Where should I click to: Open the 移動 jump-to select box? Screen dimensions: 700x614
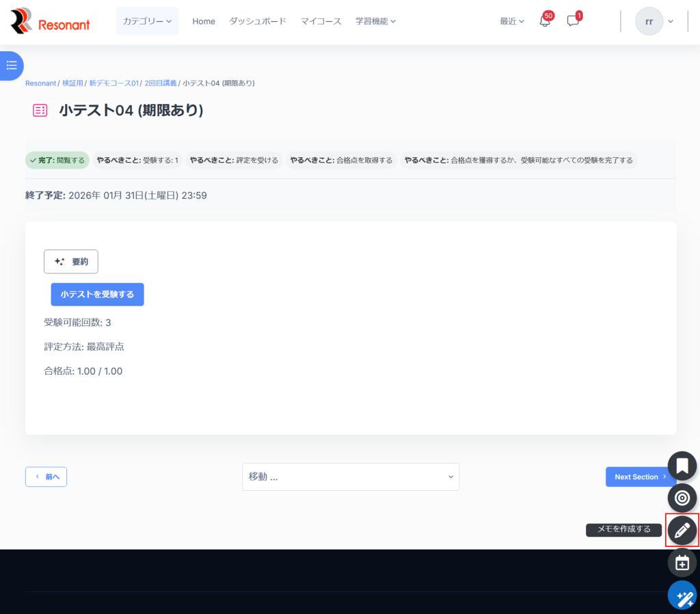[351, 477]
